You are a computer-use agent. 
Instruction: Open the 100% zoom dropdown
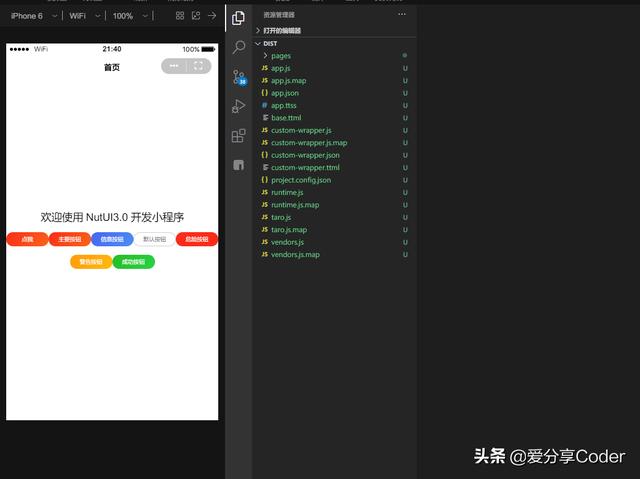point(130,16)
